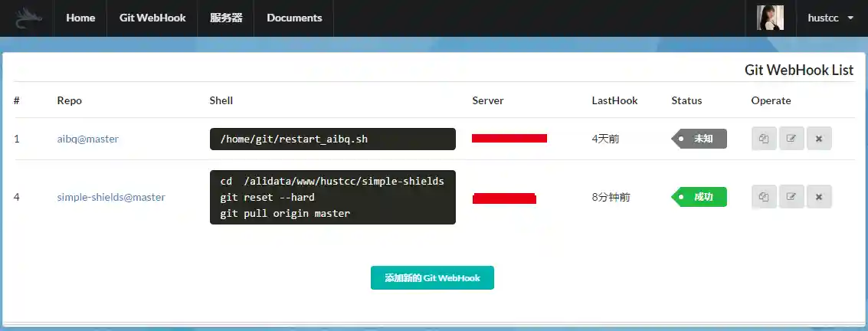Click the Operate column header
Screen dimensions: 868x331
[x=771, y=100]
